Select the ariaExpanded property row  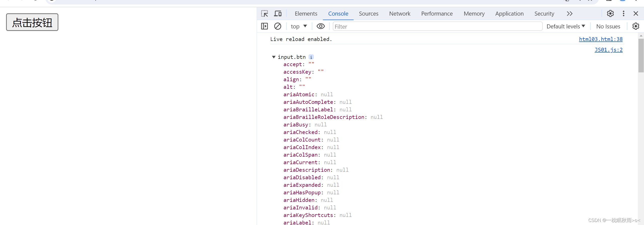[x=311, y=185]
